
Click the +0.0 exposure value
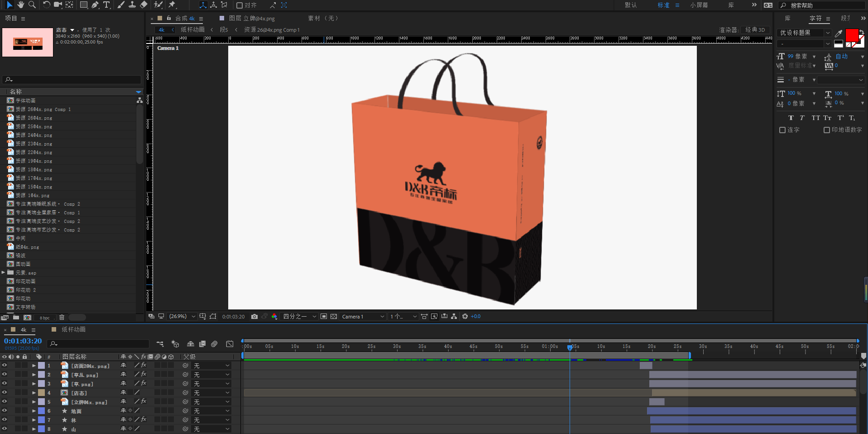click(x=475, y=317)
